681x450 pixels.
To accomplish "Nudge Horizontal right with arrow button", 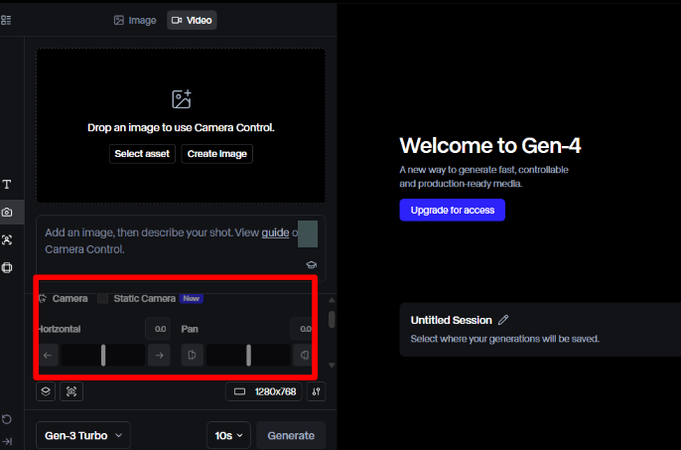I will coord(159,355).
